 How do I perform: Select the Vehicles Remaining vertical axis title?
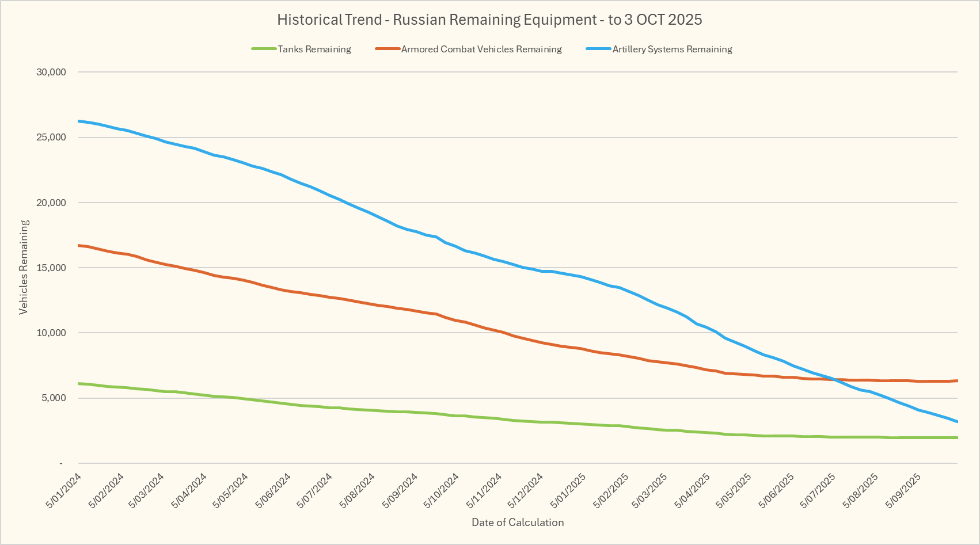click(x=24, y=267)
